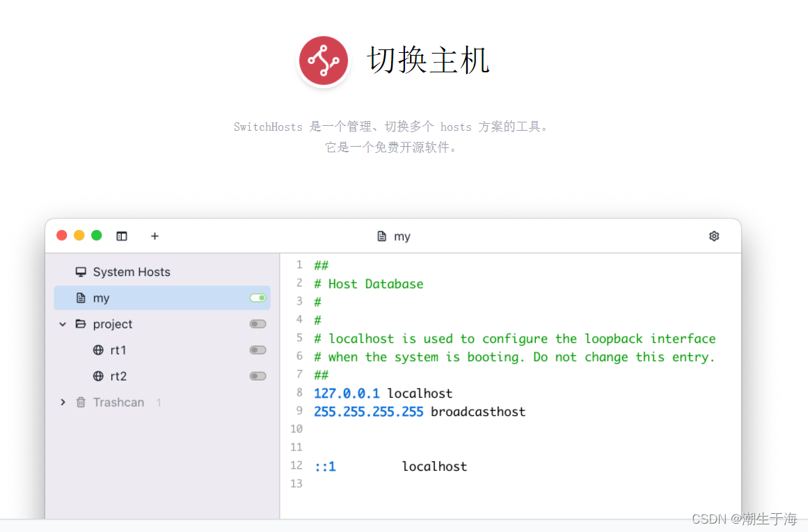Toggle the sidebar panel layout icon
The image size is (808, 532).
pyautogui.click(x=122, y=236)
